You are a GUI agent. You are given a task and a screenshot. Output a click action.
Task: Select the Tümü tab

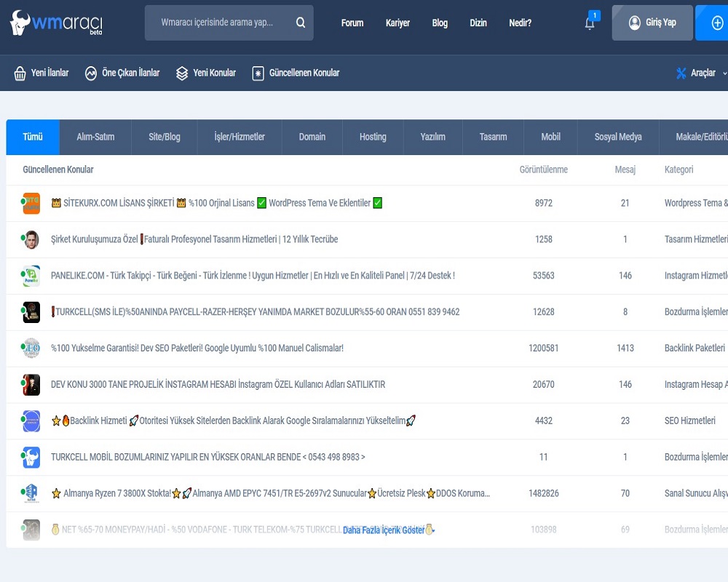(33, 137)
